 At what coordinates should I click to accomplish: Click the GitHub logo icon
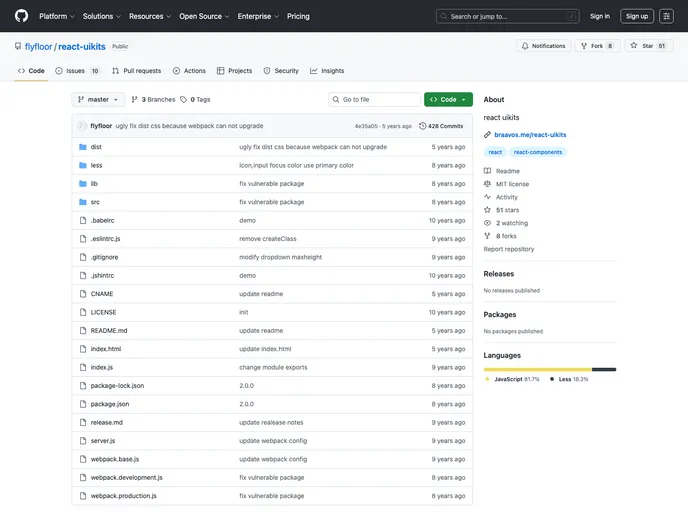tap(21, 16)
